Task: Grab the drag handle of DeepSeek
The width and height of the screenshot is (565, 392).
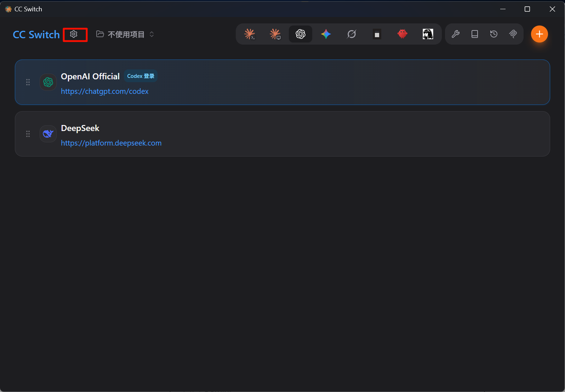Action: (28, 134)
